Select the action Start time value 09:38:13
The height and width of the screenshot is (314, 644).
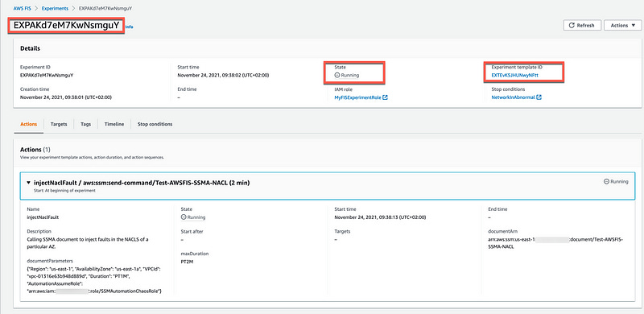tap(380, 217)
